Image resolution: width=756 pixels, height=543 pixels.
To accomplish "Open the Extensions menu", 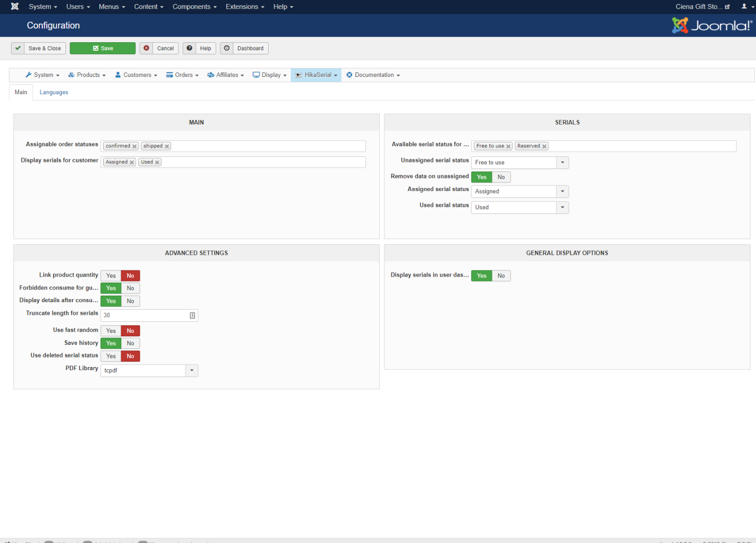I will click(245, 7).
